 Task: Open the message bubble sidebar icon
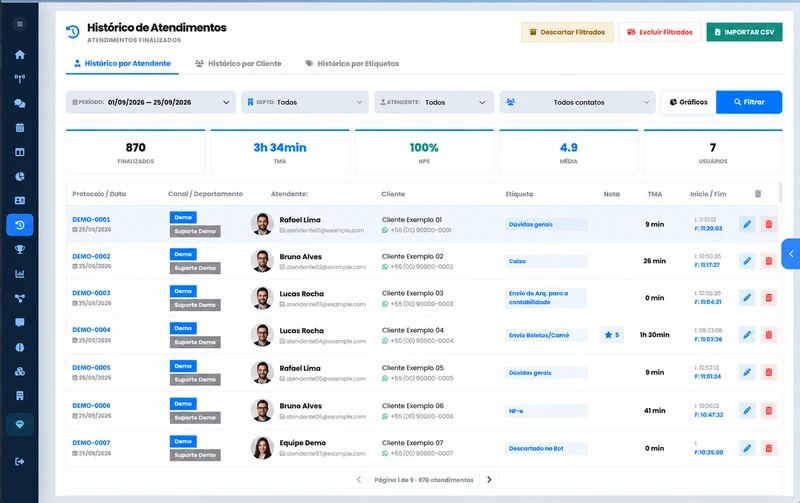coord(19,322)
